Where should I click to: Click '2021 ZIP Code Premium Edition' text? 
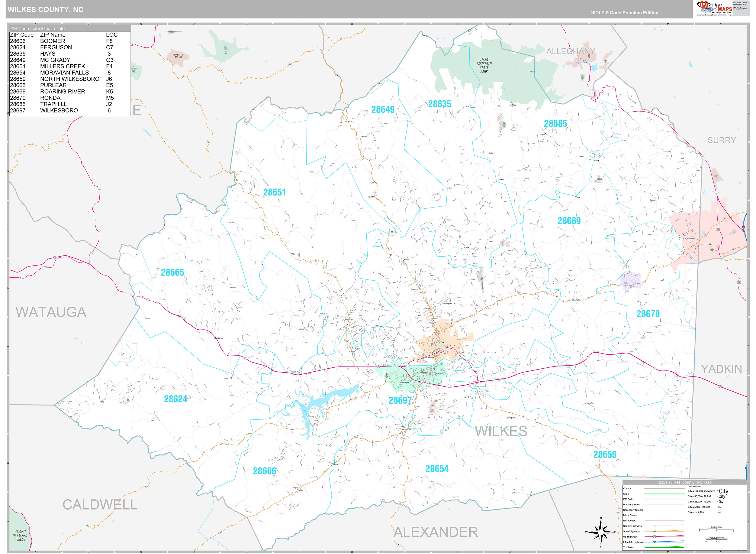click(x=624, y=13)
